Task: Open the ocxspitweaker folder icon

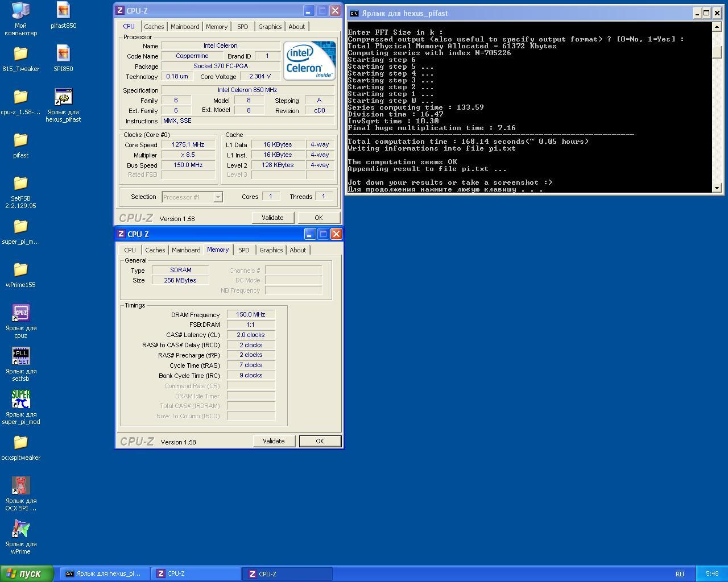Action: tap(20, 447)
